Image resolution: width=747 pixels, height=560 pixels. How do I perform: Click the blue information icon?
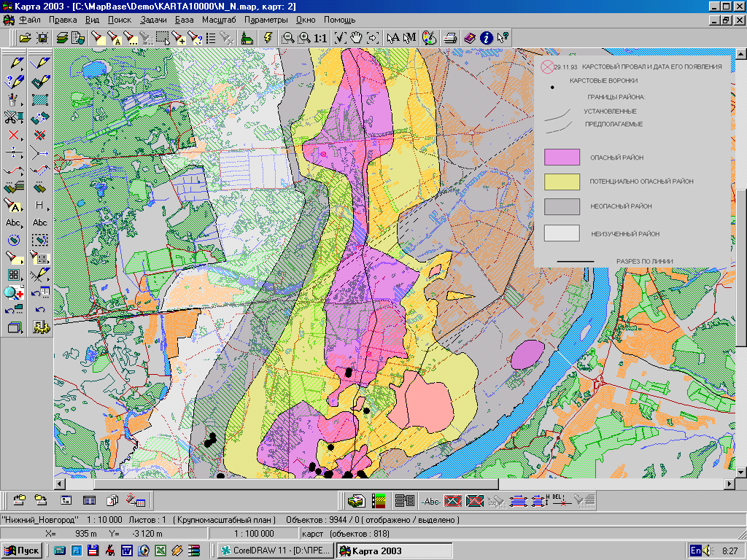(x=486, y=37)
